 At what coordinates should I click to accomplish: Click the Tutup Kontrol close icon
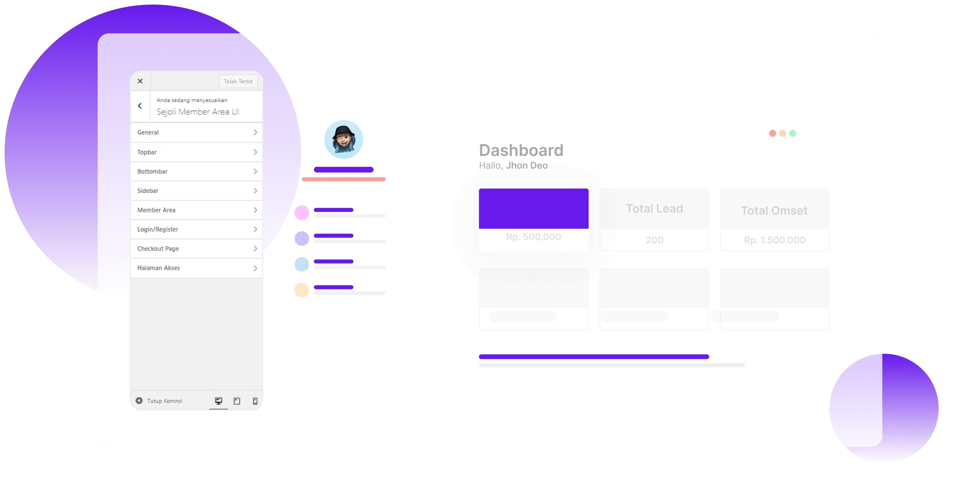(x=139, y=400)
